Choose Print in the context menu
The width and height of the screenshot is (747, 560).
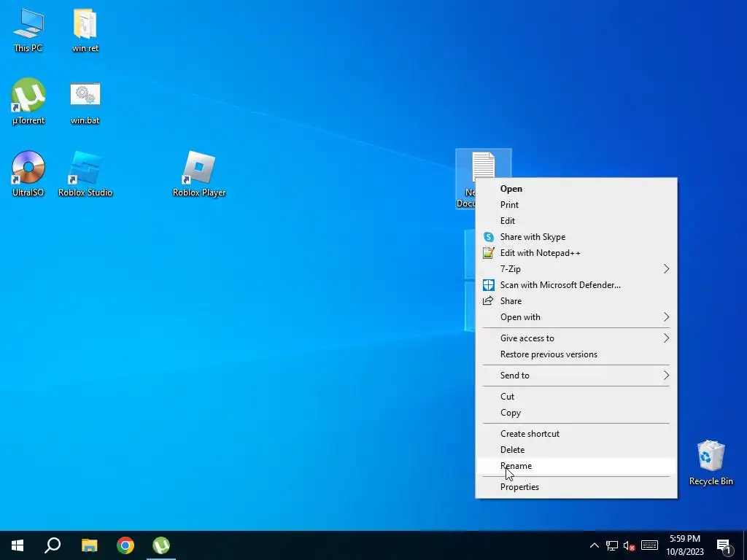coord(576,205)
